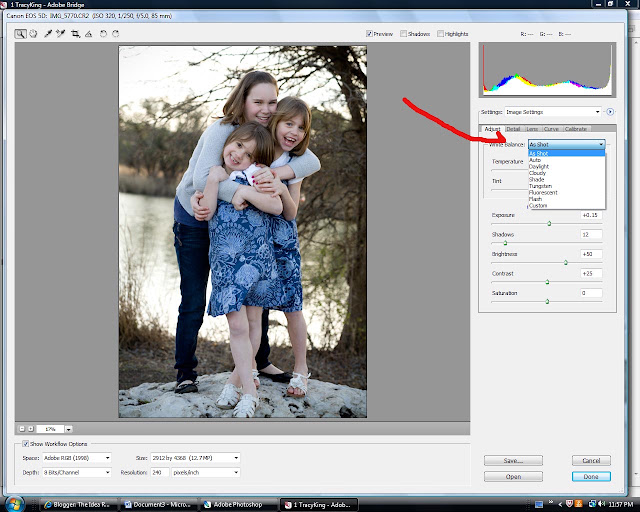This screenshot has width=640, height=512.
Task: Click the Contrast slider handle
Action: click(x=547, y=282)
